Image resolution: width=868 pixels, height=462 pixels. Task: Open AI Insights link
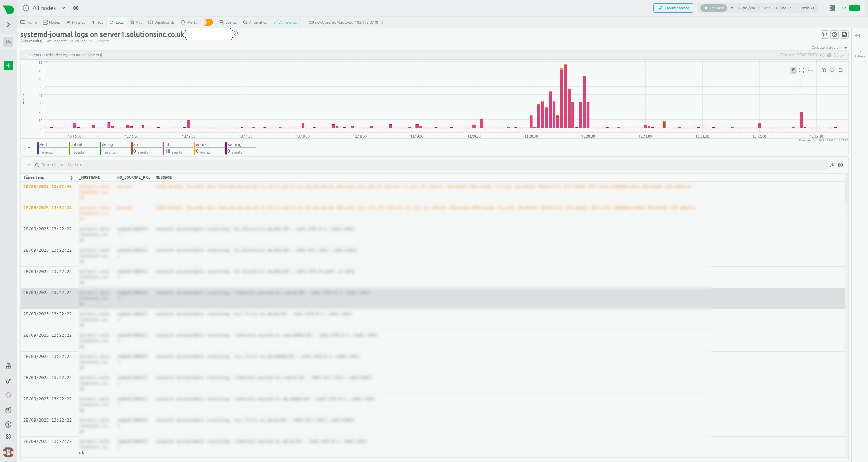tap(285, 22)
